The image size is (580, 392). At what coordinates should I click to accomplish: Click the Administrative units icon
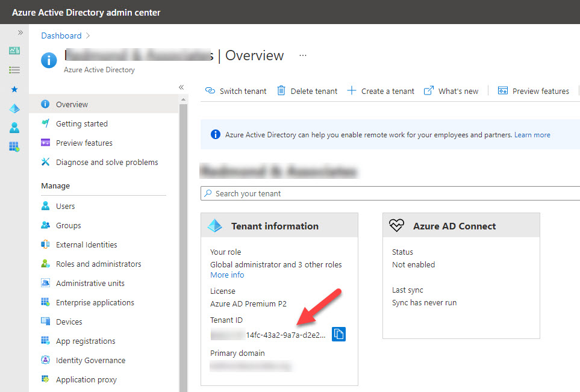click(45, 282)
